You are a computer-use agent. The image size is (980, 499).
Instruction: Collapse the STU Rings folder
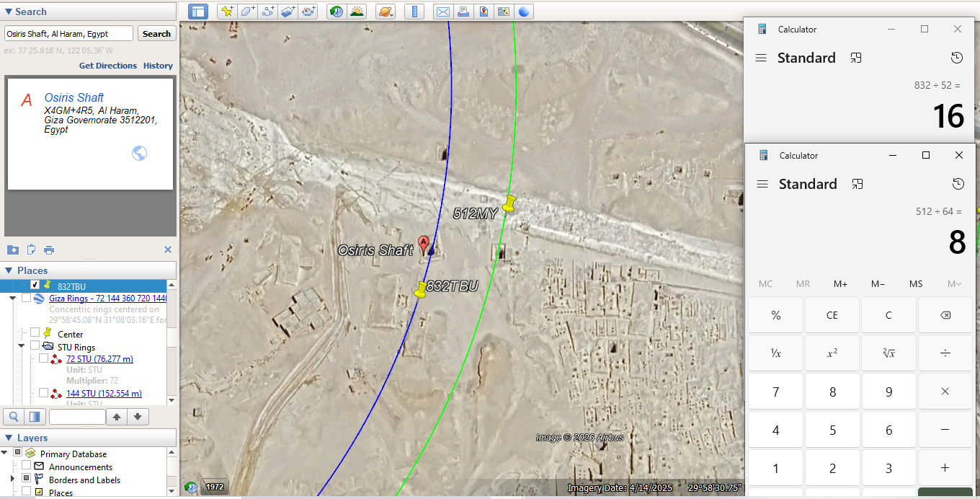coord(21,346)
